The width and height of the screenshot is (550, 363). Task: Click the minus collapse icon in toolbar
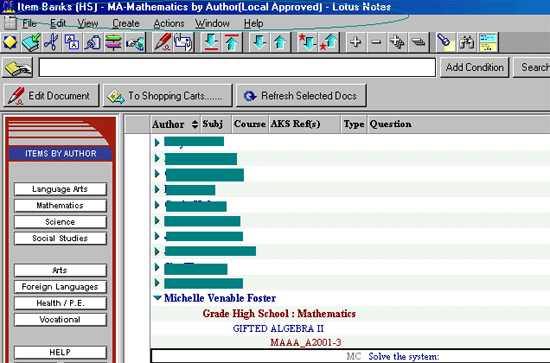tap(376, 42)
